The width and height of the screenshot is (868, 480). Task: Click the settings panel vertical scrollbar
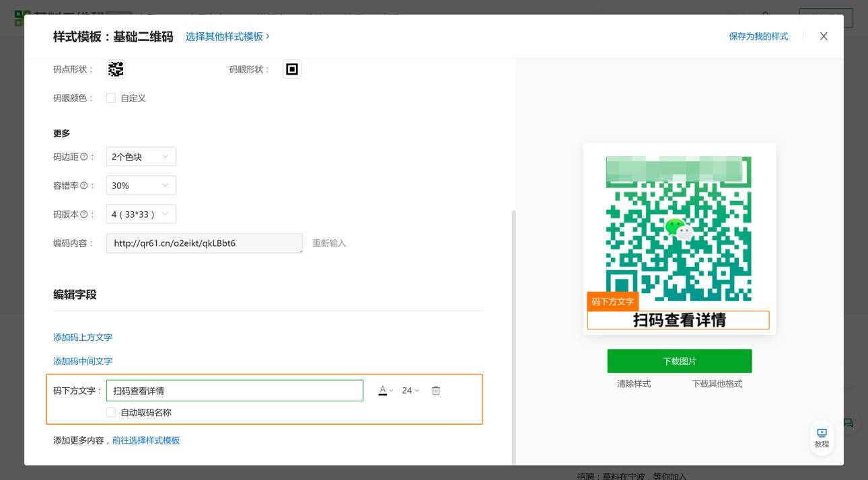[514, 336]
